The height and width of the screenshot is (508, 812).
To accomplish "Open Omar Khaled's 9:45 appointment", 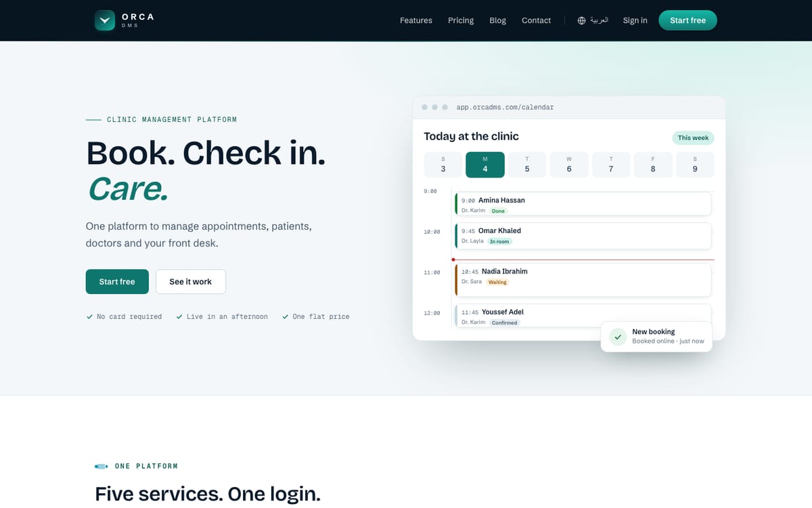I will pos(583,235).
